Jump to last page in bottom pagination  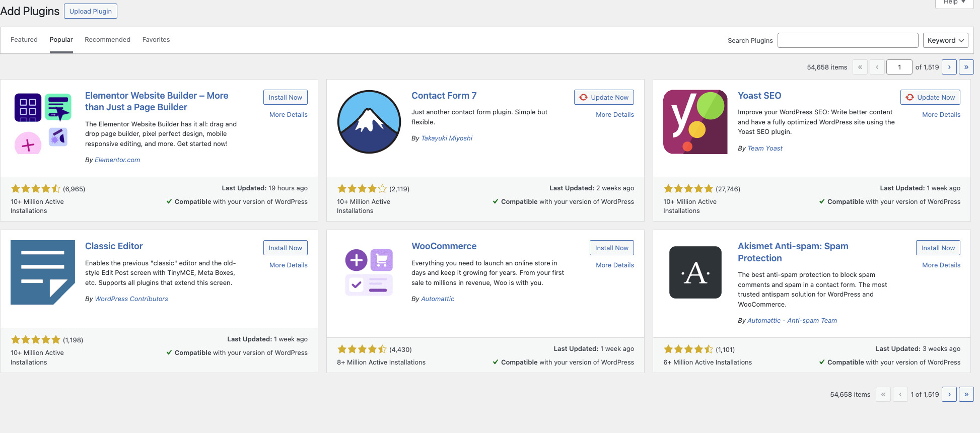[x=966, y=394]
